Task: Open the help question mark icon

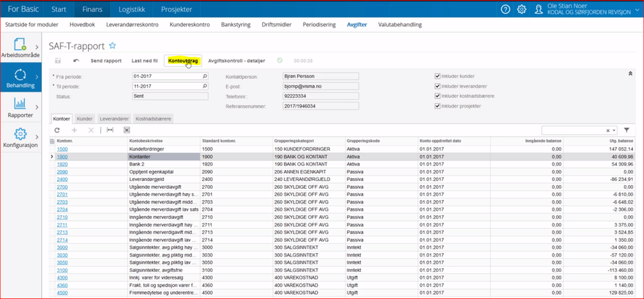Action: 505,9
